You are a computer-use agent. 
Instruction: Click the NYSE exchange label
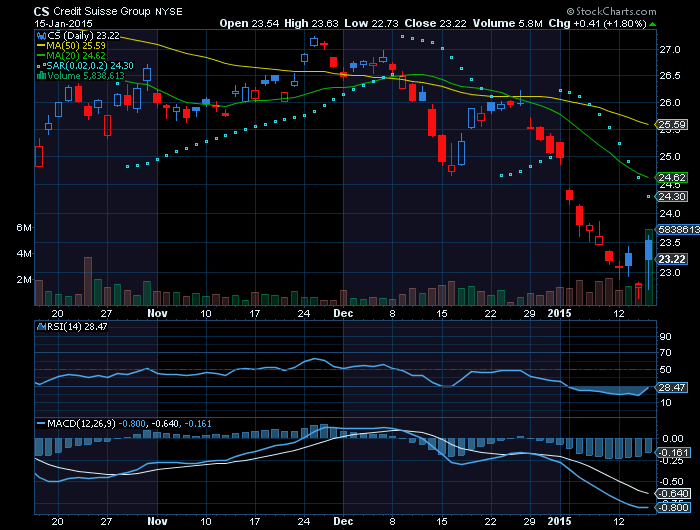click(x=169, y=12)
